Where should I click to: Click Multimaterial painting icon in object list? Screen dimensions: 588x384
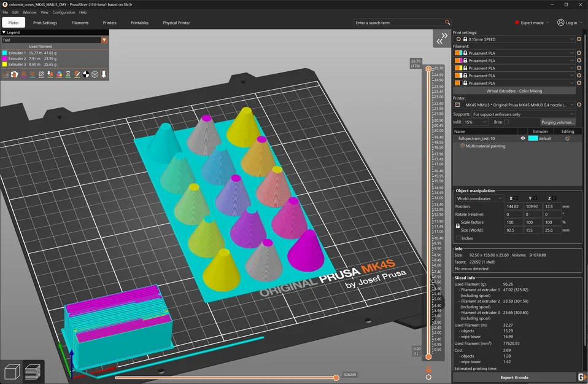tap(462, 146)
